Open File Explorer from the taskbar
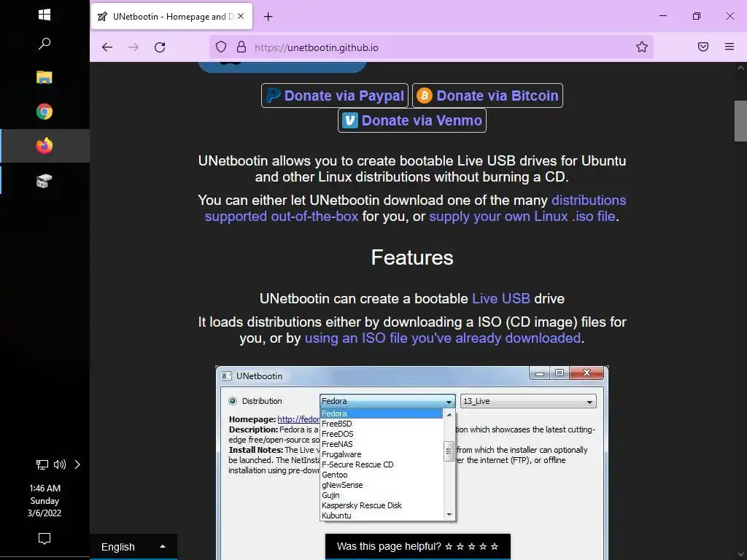Screen dimensions: 747x560 [x=44, y=77]
